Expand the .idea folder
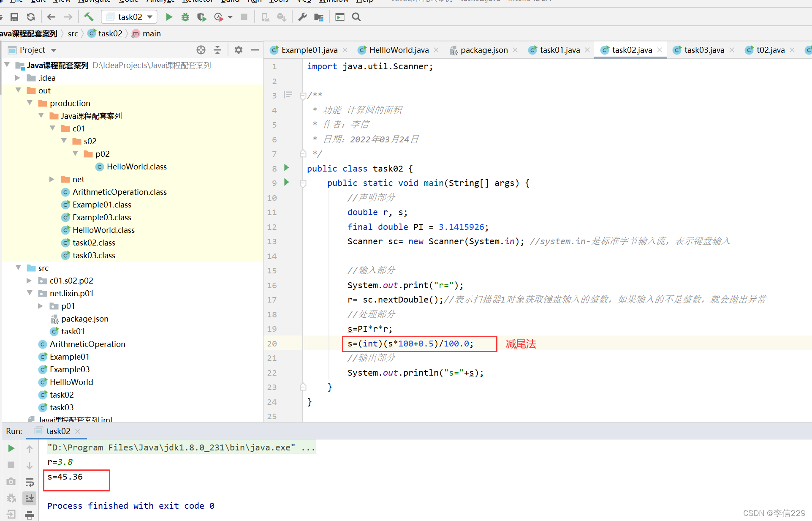The image size is (812, 521). point(18,78)
